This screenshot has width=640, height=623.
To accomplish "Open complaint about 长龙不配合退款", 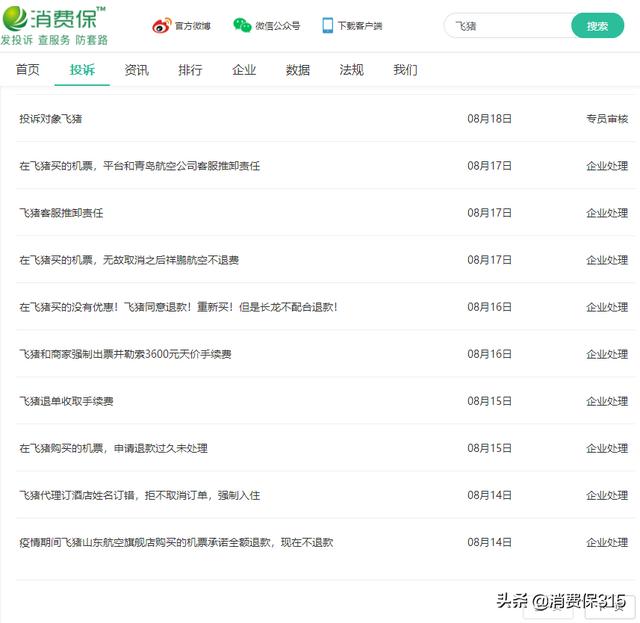I will 178,307.
